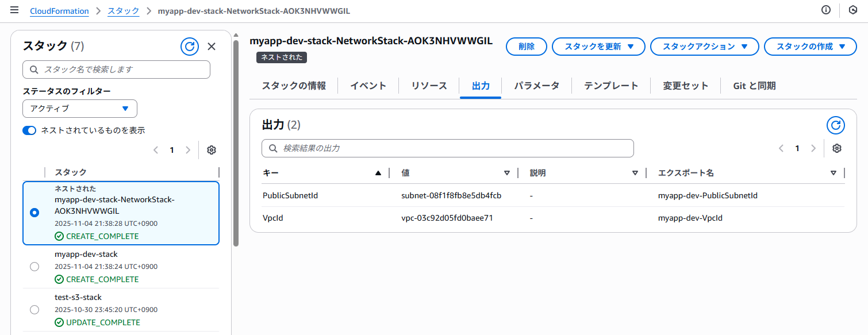The image size is (868, 335).
Task: Open the ステータスのフィルター アクティブ dropdown
Action: tap(80, 109)
